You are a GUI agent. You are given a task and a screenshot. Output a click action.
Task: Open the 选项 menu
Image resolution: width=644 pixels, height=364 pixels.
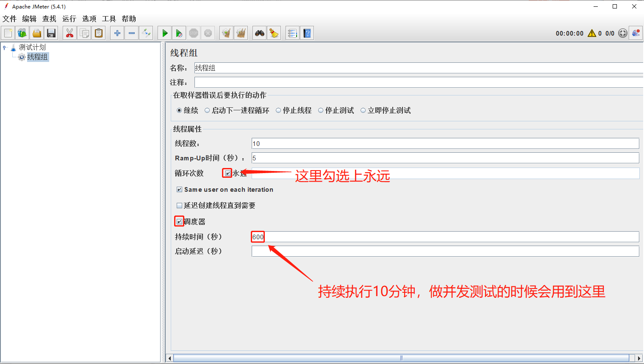point(89,19)
